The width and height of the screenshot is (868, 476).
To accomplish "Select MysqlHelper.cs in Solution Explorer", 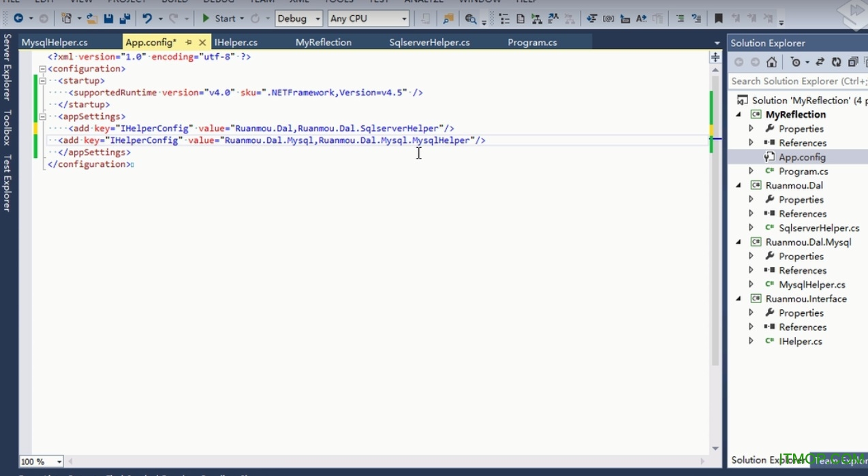I will (x=811, y=285).
